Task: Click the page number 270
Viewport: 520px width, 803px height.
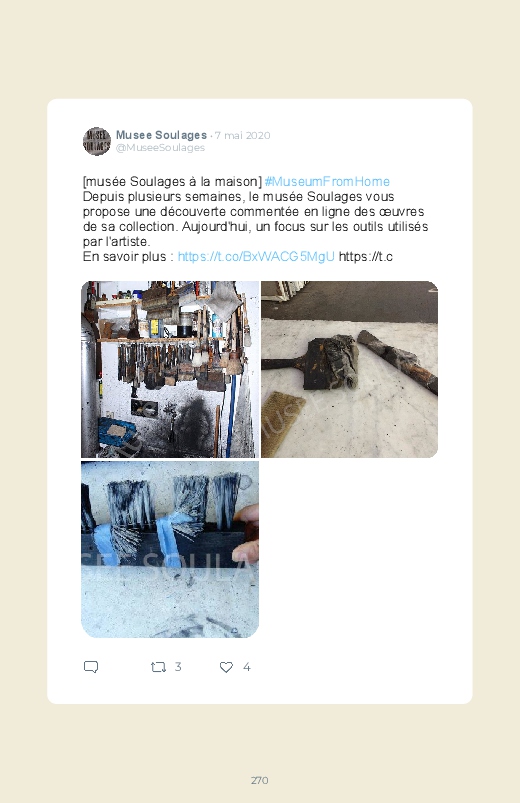Action: 260,780
